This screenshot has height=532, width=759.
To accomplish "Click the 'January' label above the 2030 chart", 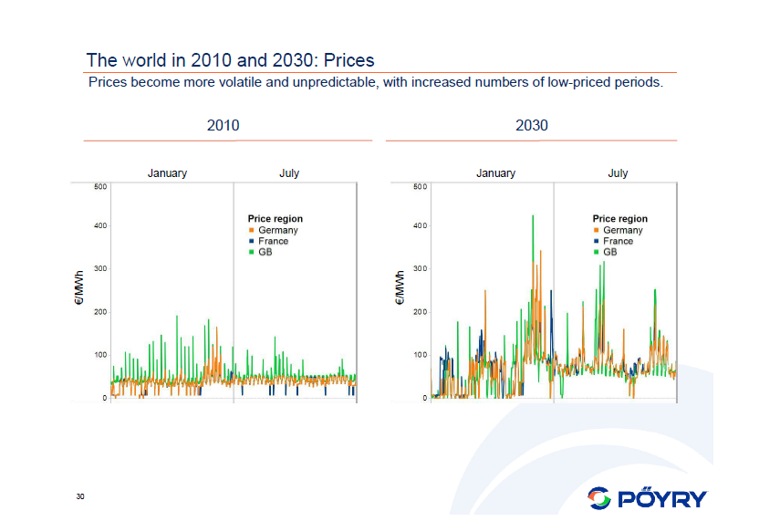I will (x=495, y=173).
